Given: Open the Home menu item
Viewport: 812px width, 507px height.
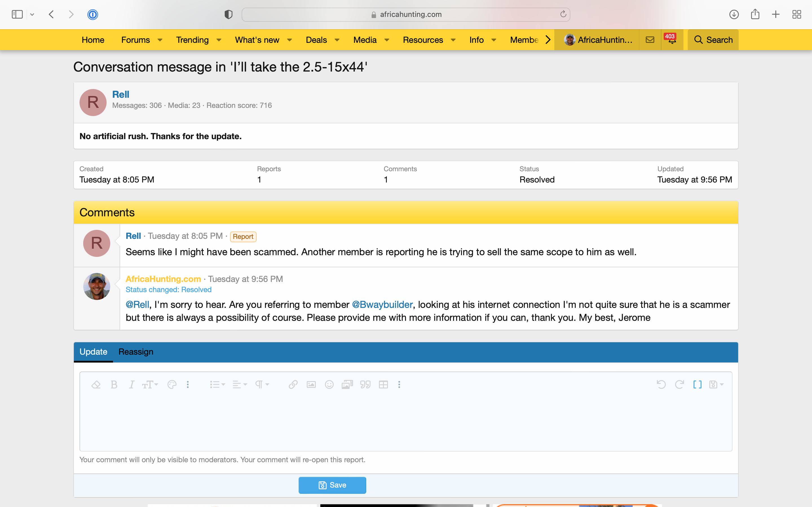Looking at the screenshot, I should (x=93, y=40).
